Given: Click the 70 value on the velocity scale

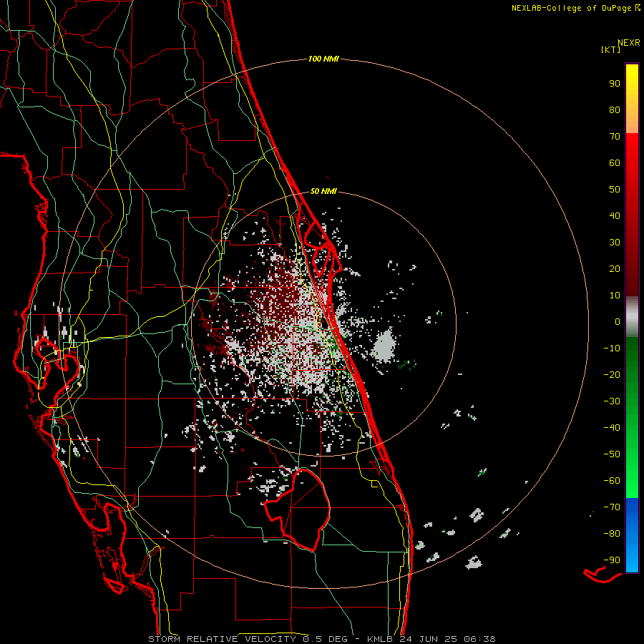Looking at the screenshot, I should click(x=615, y=137).
